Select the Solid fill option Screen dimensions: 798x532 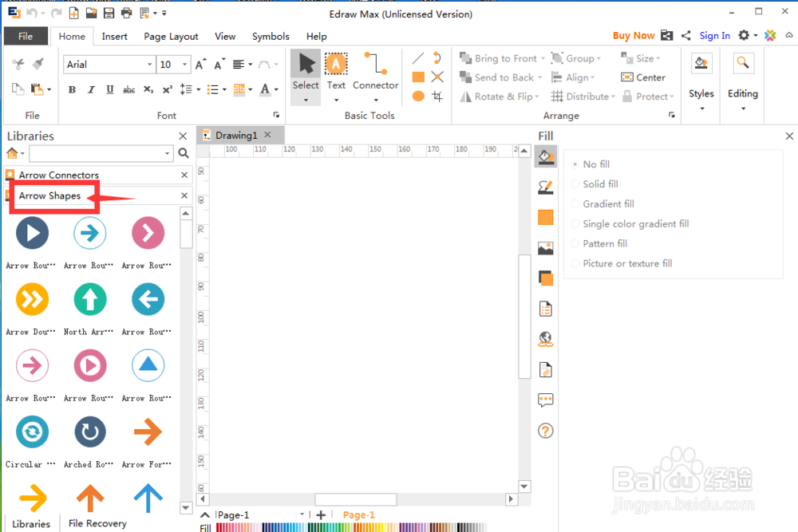pos(595,184)
